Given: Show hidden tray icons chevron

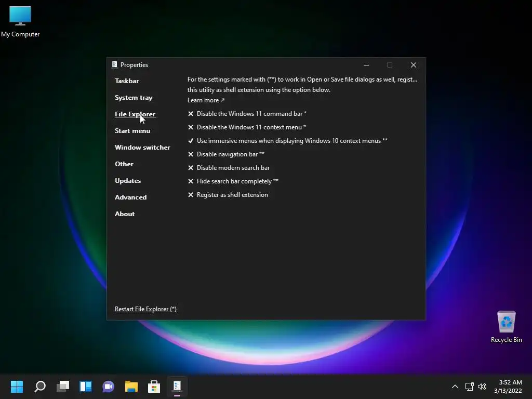Looking at the screenshot, I should [x=455, y=387].
